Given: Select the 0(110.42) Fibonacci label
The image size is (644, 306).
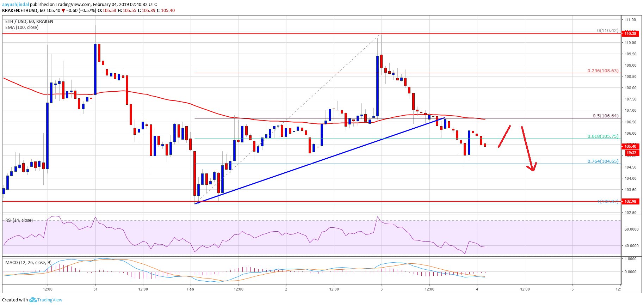Looking at the screenshot, I should click(x=608, y=31).
